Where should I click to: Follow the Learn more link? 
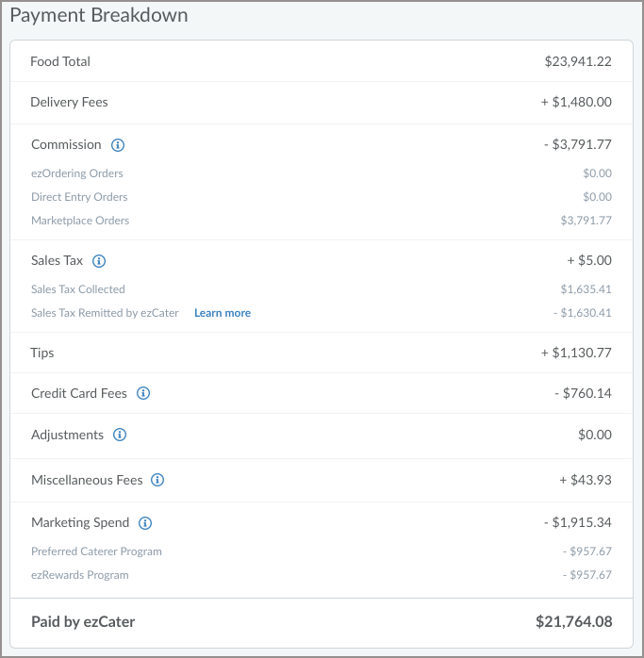[223, 313]
